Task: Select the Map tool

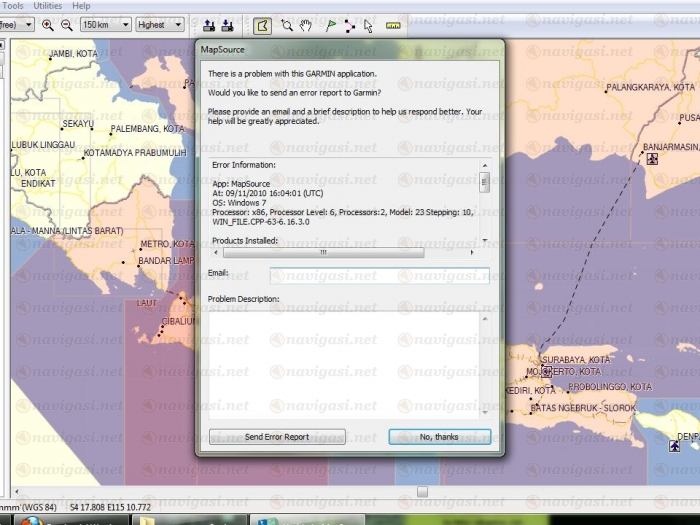Action: click(x=262, y=25)
